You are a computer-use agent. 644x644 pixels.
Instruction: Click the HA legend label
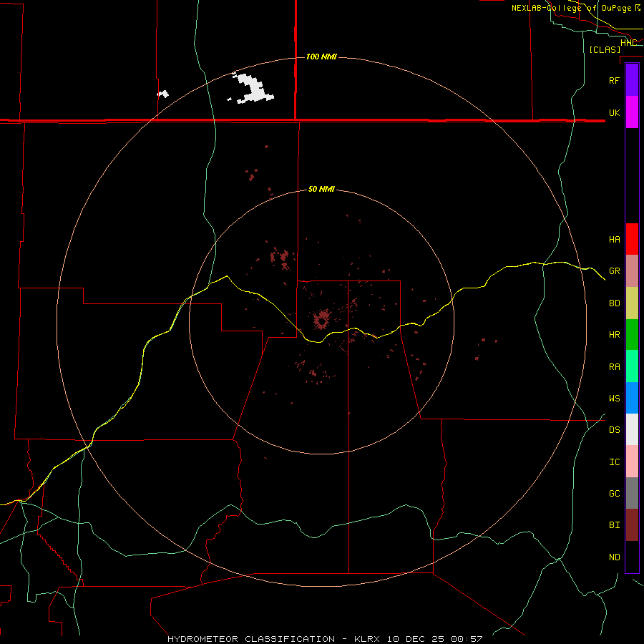614,240
